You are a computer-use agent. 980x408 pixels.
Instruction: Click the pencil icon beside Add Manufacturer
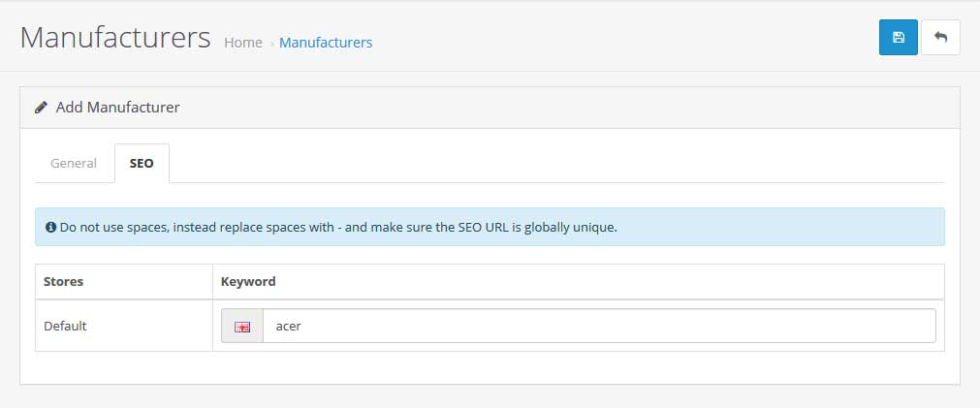point(42,108)
